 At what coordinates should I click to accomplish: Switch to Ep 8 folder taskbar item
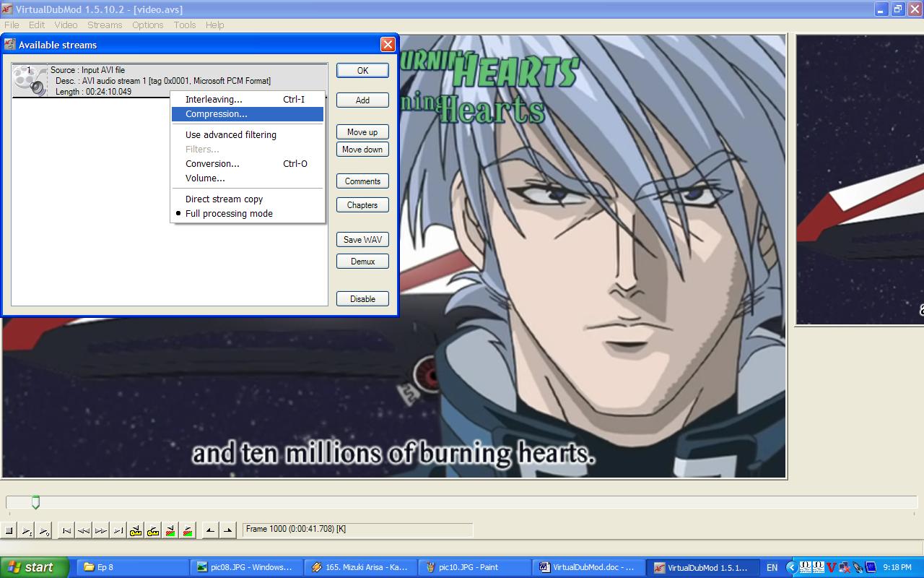point(131,567)
